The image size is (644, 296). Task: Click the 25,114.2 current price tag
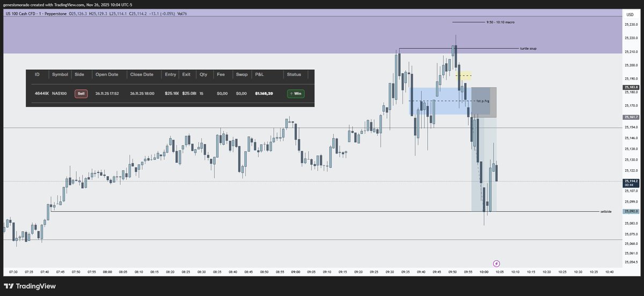coord(631,183)
